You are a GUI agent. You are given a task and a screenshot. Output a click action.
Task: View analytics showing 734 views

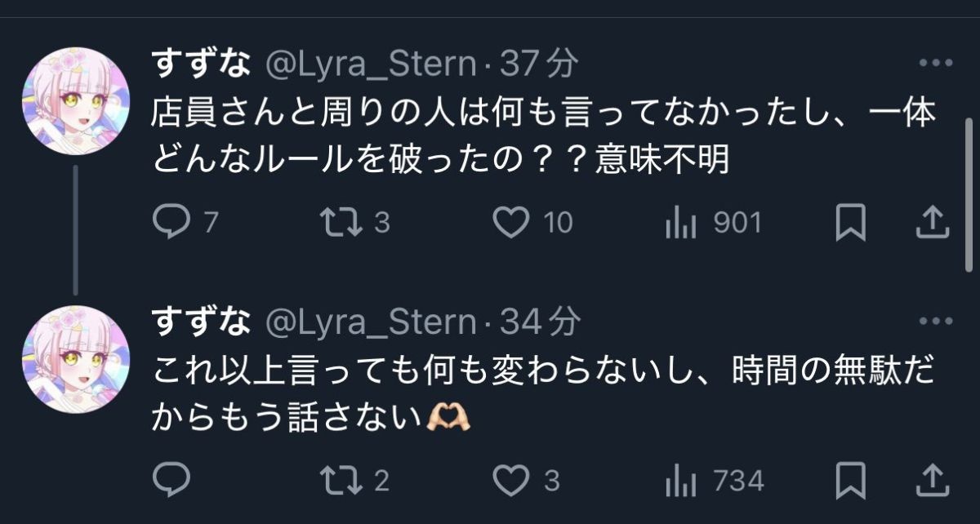click(679, 481)
